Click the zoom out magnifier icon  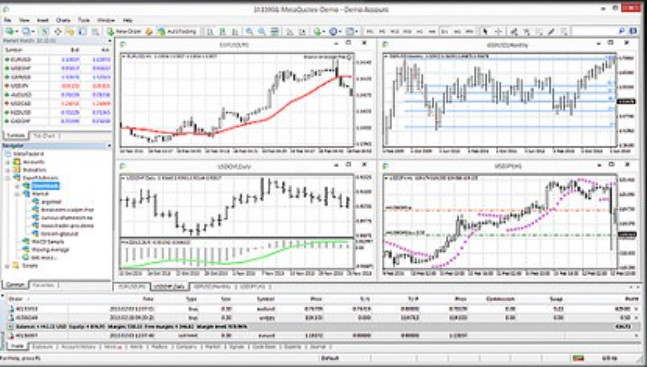click(262, 31)
